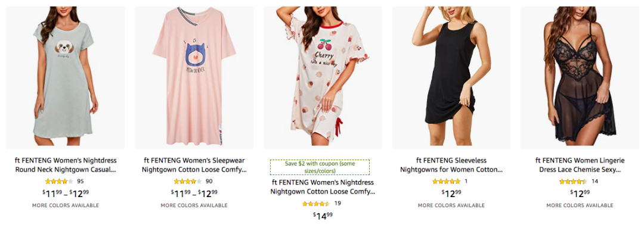The image size is (644, 234).
Task: Open Sleeveless Nightgowns for Women Cotton title
Action: [x=451, y=165]
